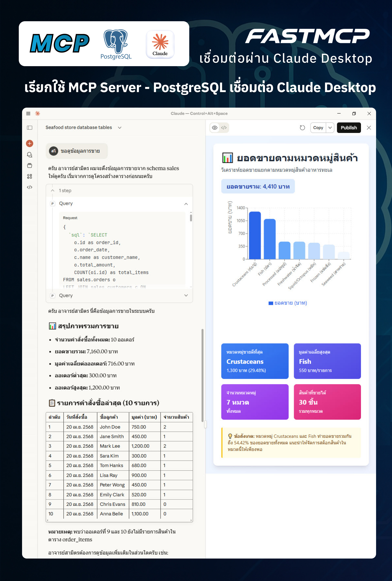This screenshot has width=392, height=581.
Task: Open the Artifacts icon in sidebar
Action: (29, 176)
